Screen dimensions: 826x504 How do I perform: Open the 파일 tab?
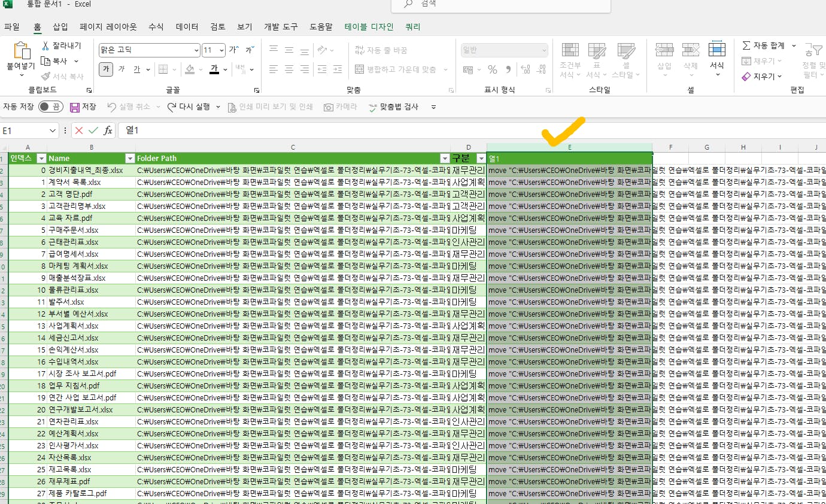click(x=12, y=27)
